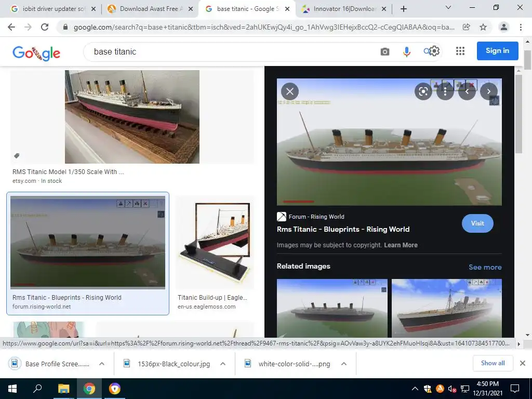The image size is (532, 399).
Task: Expand options for Base Profile download
Action: point(101,364)
